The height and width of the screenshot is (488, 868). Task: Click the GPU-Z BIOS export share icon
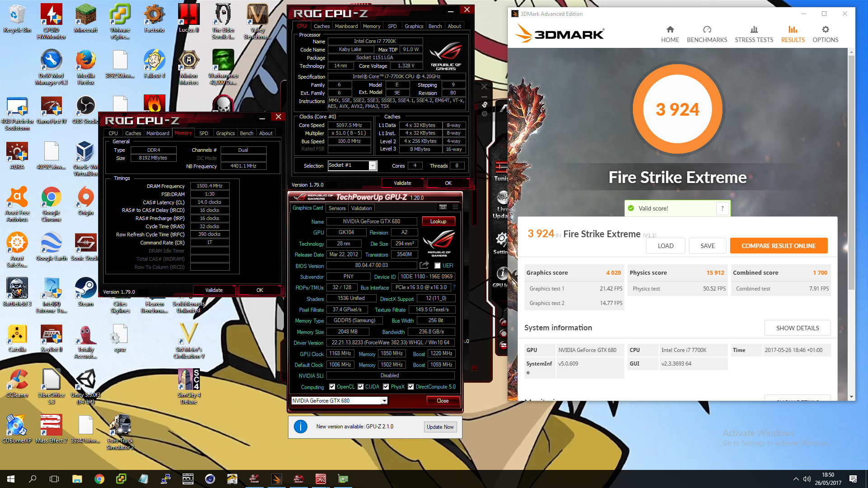point(424,265)
